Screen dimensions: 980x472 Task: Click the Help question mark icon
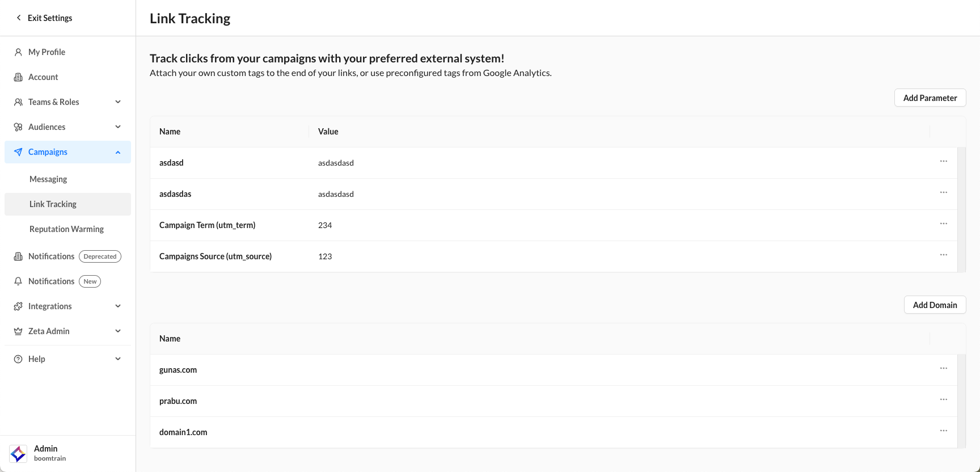pos(18,359)
